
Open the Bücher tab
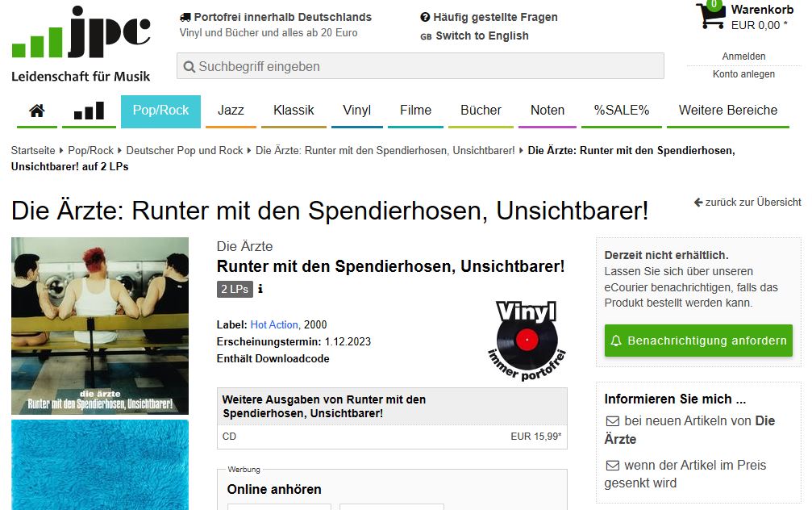tap(481, 111)
